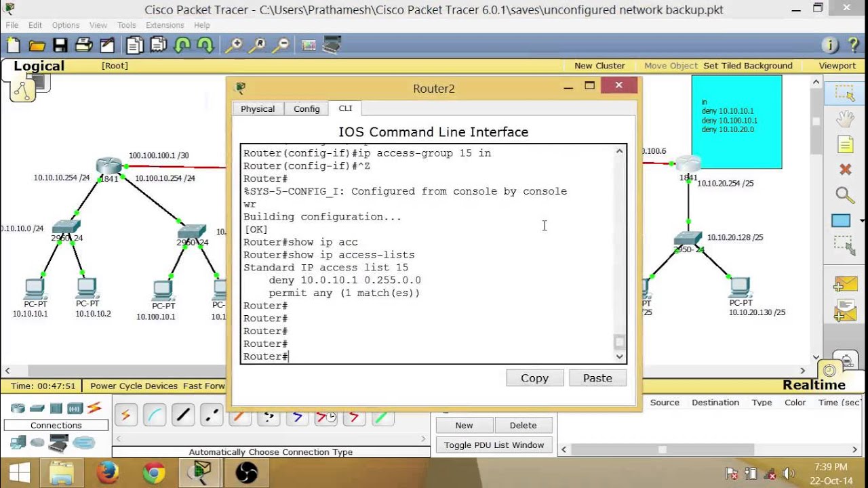The width and height of the screenshot is (868, 488).
Task: Pick the Place Note tool
Action: 845,144
